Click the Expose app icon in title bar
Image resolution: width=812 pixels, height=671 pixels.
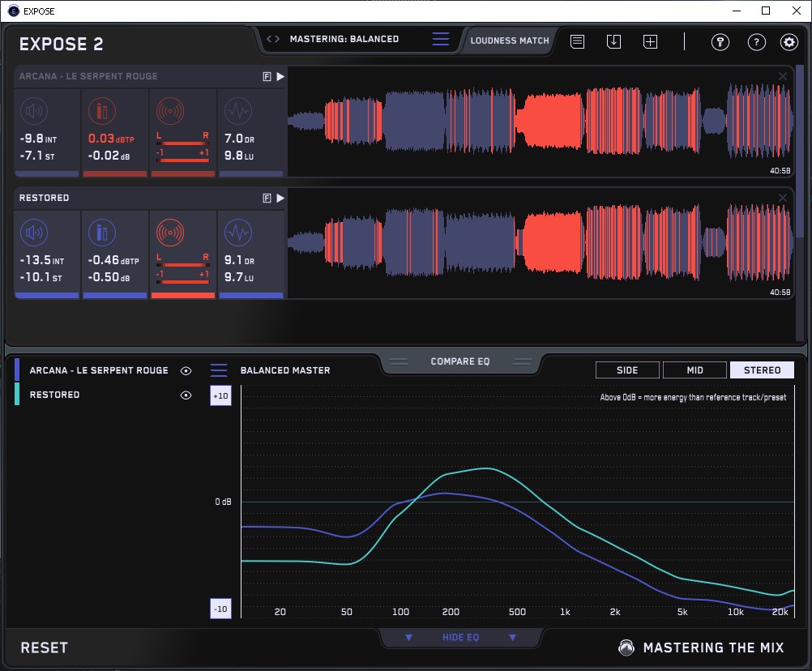(x=14, y=11)
